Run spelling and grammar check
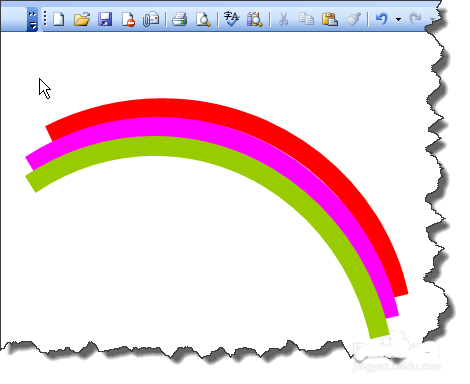This screenshot has height=384, width=470. pyautogui.click(x=231, y=19)
